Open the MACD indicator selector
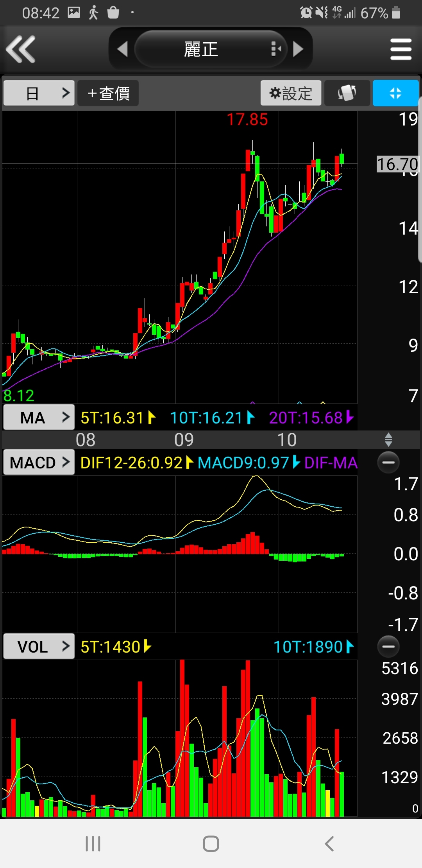This screenshot has height=868, width=422. pyautogui.click(x=39, y=463)
